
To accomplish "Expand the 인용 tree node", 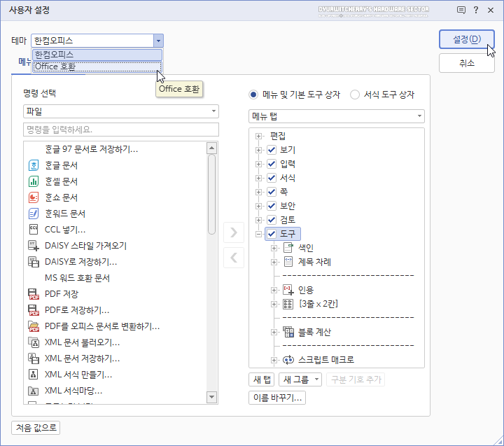I will (274, 290).
